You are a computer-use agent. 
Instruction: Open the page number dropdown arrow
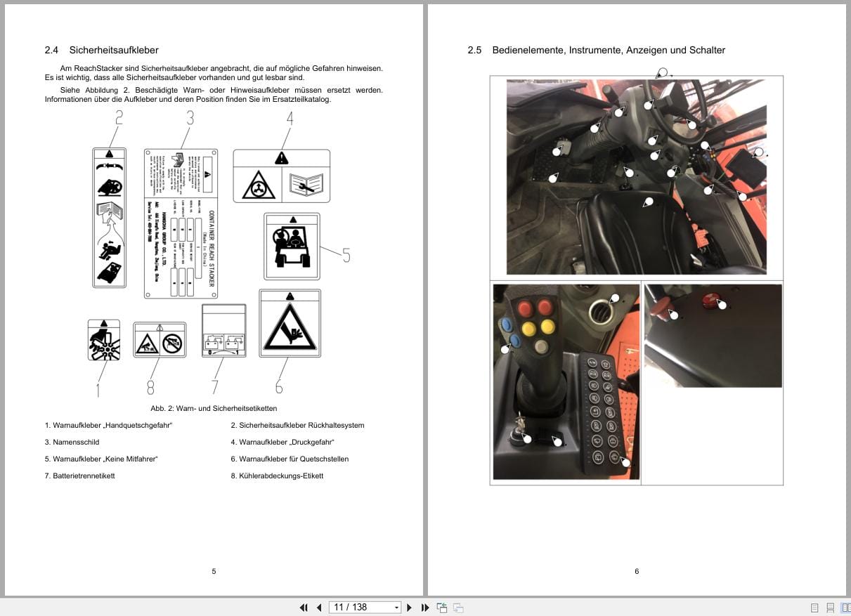click(x=397, y=608)
